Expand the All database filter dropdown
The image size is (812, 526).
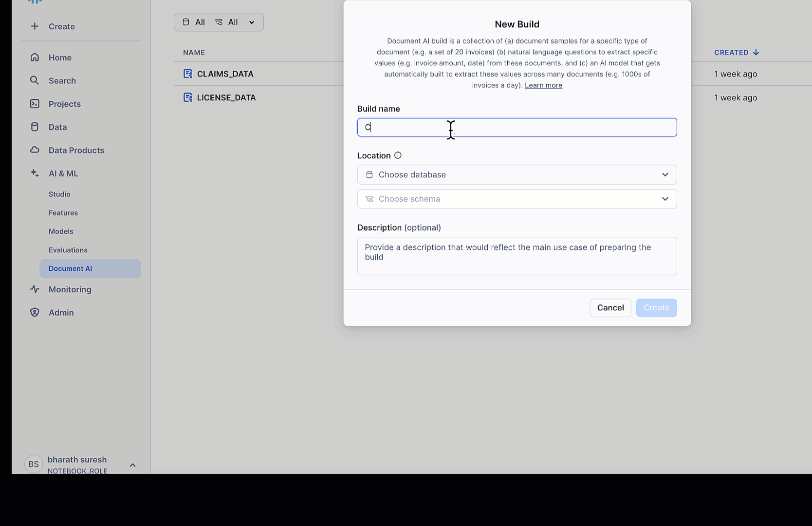pos(219,22)
